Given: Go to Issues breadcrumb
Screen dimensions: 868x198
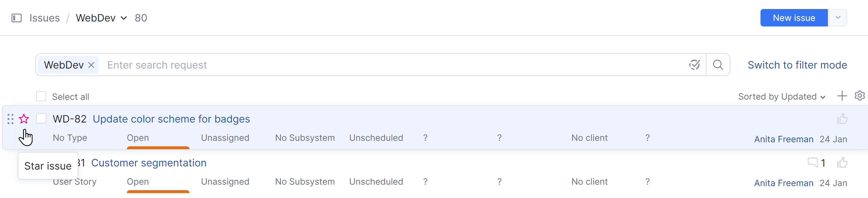Looking at the screenshot, I should pyautogui.click(x=44, y=18).
